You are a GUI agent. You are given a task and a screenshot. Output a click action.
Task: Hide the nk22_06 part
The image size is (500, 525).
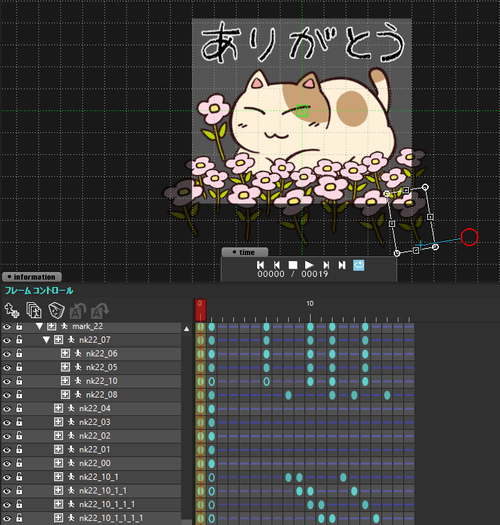(x=7, y=354)
